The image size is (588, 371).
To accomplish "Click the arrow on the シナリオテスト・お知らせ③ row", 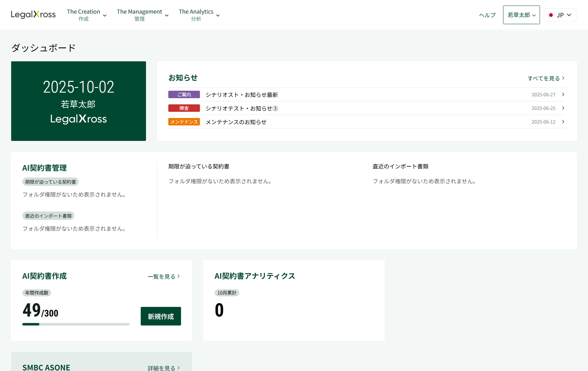I will click(563, 108).
